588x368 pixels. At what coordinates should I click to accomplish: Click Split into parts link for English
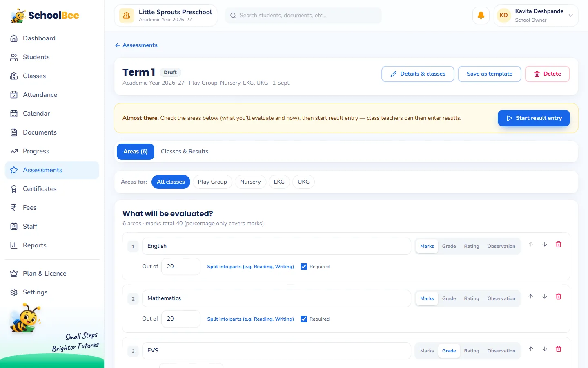[250, 267]
